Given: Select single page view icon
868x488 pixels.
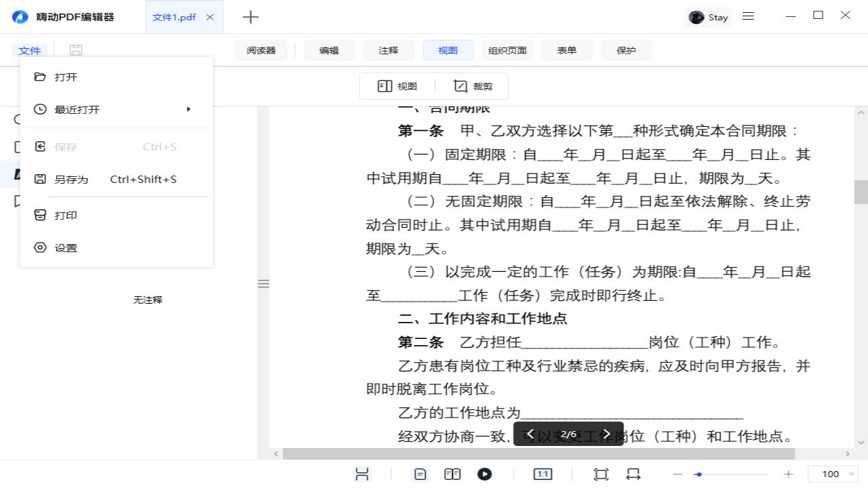Looking at the screenshot, I should point(420,474).
